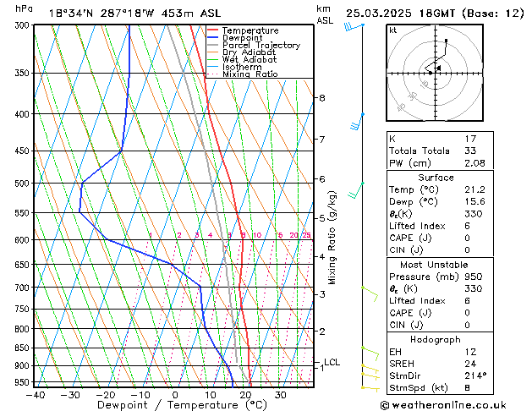Click the 600 pressure level label

pyautogui.click(x=24, y=240)
